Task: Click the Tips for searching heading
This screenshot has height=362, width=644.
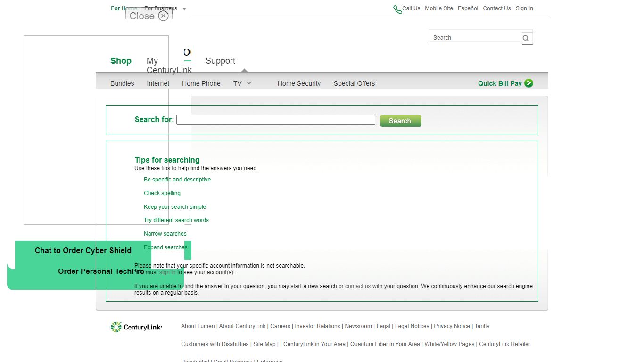Action: (x=167, y=160)
